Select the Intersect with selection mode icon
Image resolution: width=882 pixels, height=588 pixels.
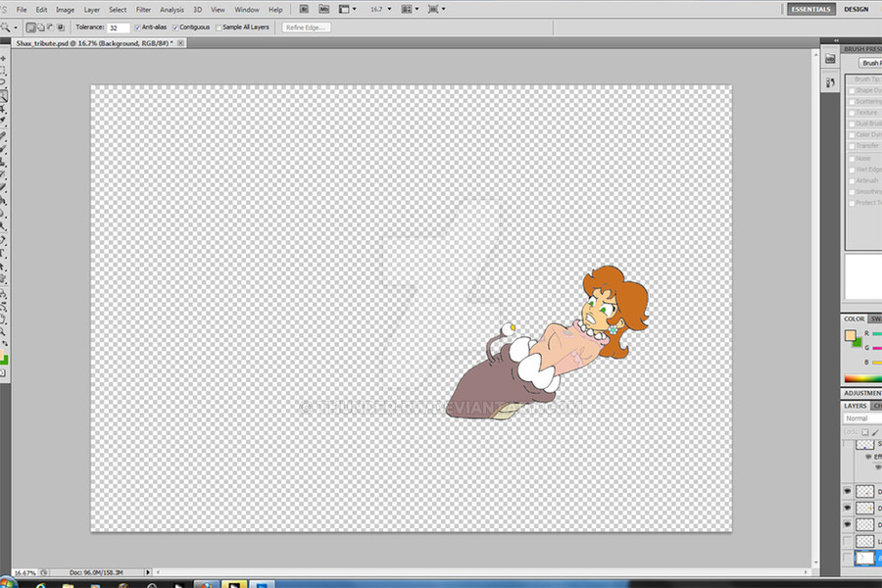[61, 27]
